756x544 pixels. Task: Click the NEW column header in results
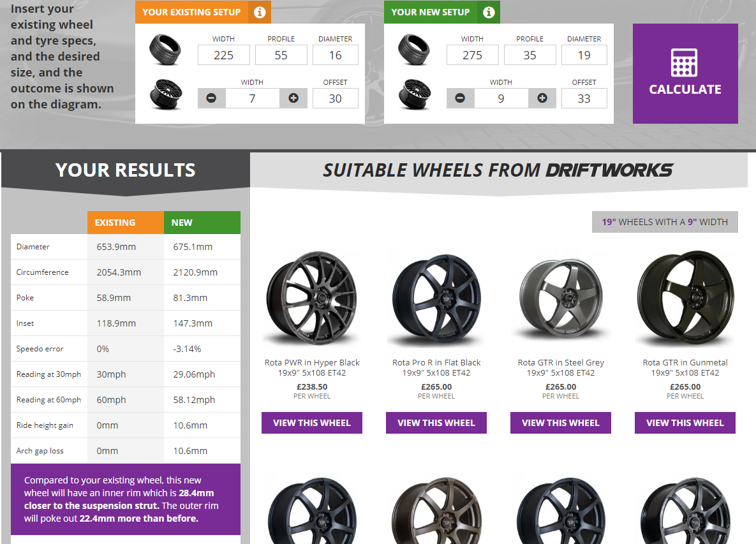202,223
